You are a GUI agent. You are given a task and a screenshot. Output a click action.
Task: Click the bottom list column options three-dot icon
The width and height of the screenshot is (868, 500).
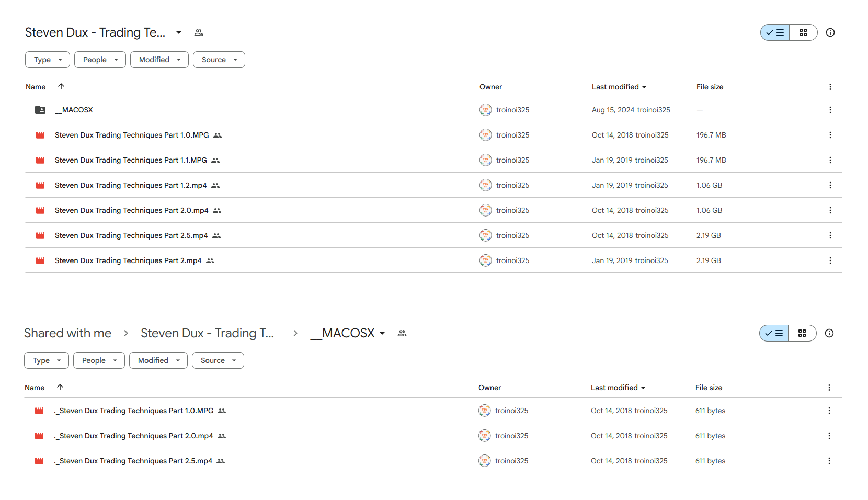tap(829, 388)
